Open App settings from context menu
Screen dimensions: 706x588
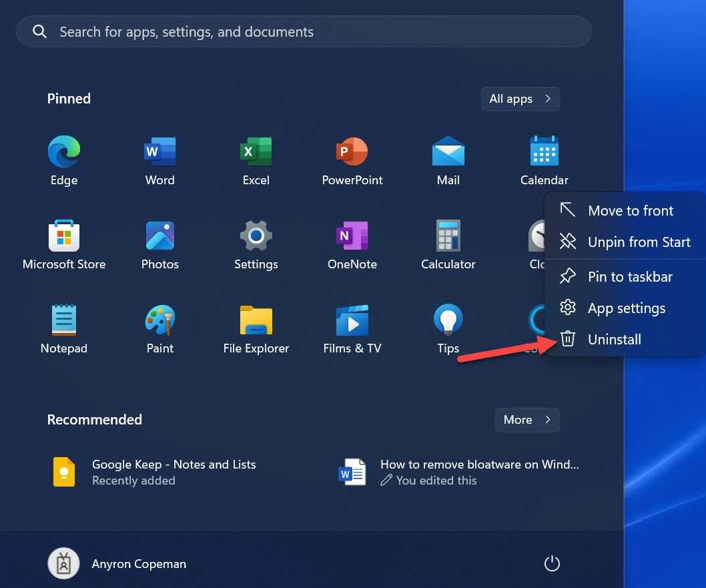coord(625,308)
